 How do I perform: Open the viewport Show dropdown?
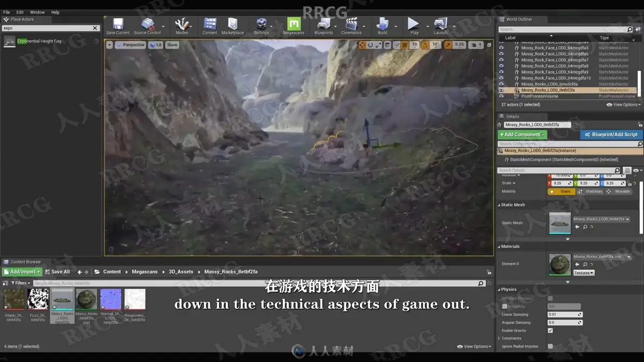tap(172, 45)
